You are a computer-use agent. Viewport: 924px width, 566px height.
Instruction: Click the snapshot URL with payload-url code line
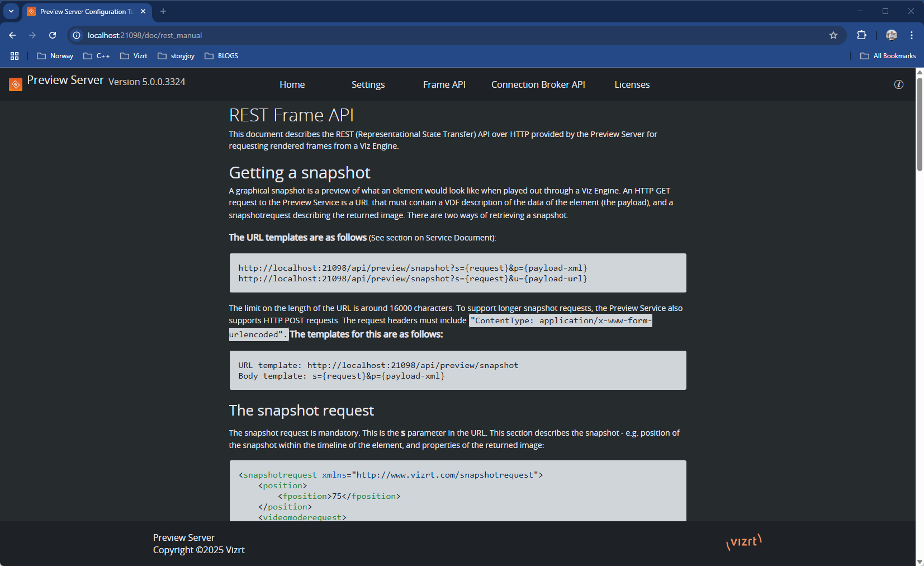coord(413,279)
